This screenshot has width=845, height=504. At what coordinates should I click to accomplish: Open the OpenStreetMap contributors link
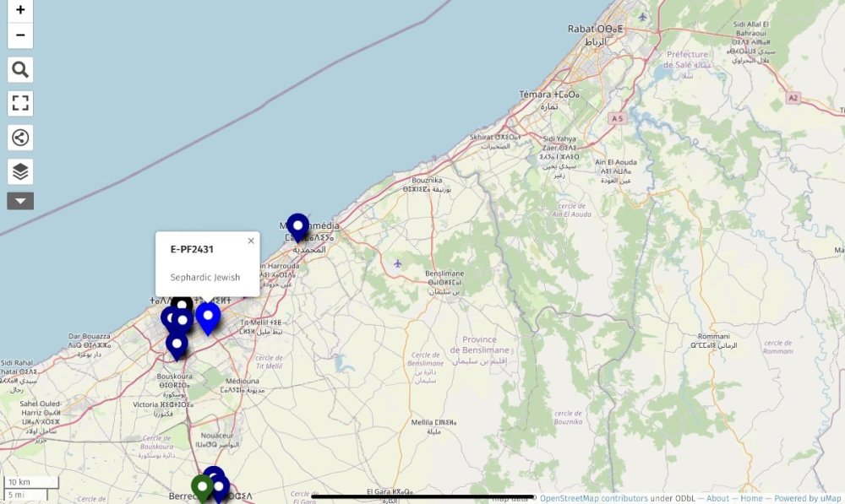[593, 498]
